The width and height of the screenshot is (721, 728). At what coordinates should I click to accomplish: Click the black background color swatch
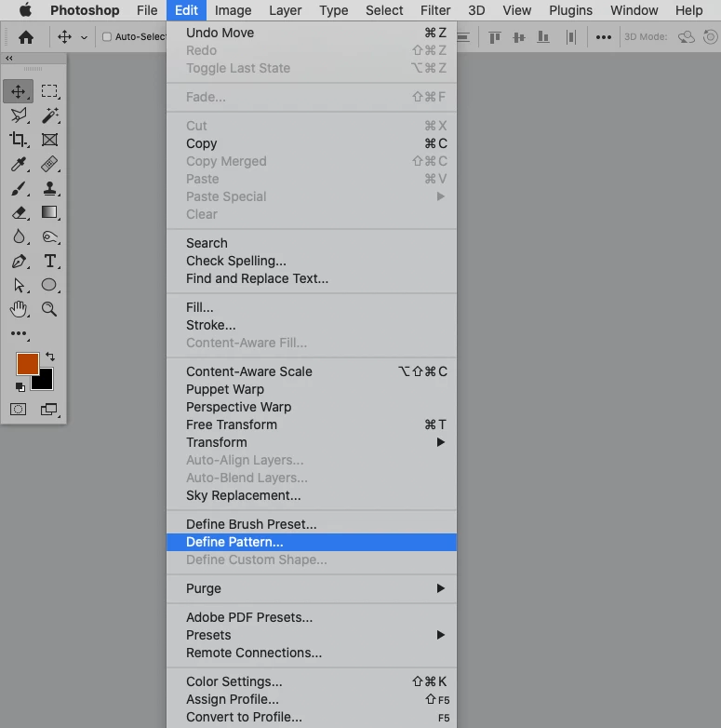point(47,384)
